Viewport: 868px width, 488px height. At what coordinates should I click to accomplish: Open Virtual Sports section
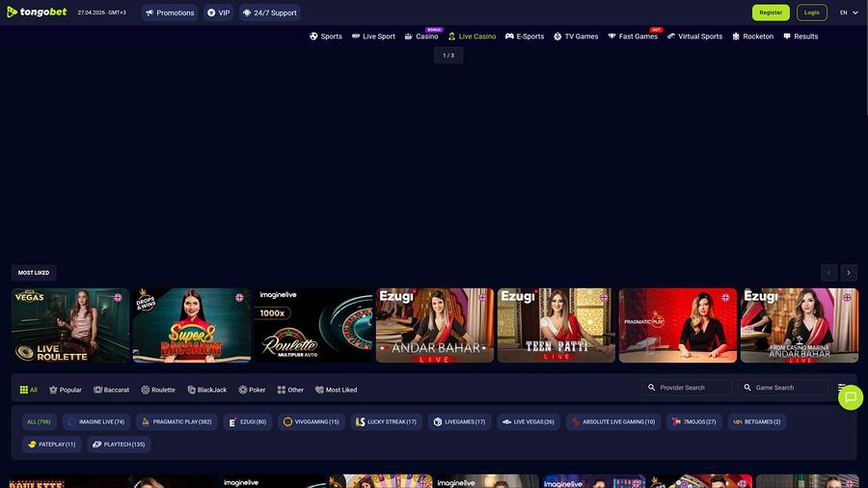pos(694,37)
